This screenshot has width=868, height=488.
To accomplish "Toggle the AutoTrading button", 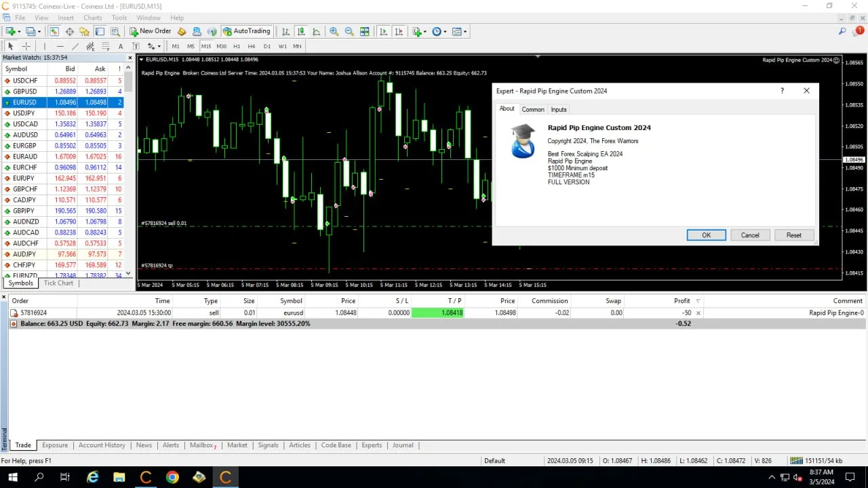I will click(x=247, y=31).
